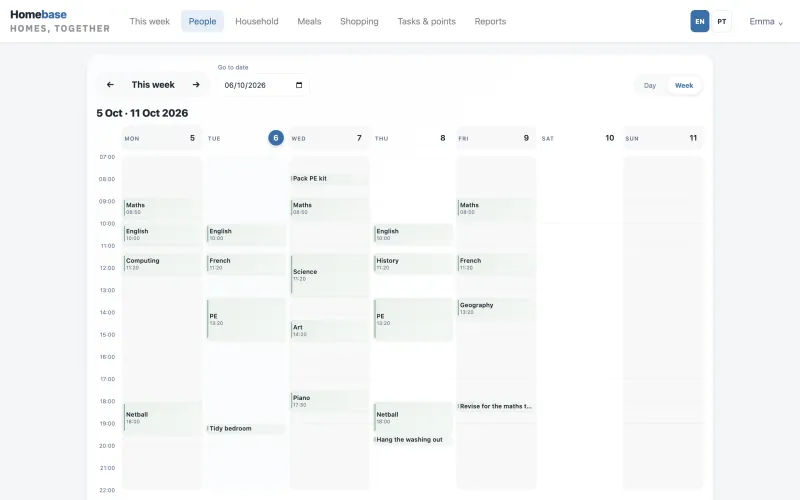The image size is (800, 500).
Task: Switch to Day view
Action: point(649,85)
